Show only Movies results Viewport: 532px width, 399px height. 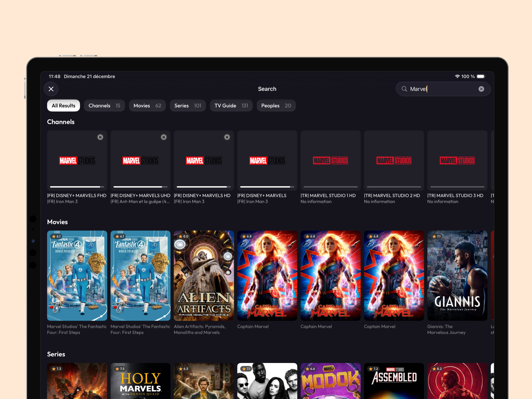pos(147,106)
